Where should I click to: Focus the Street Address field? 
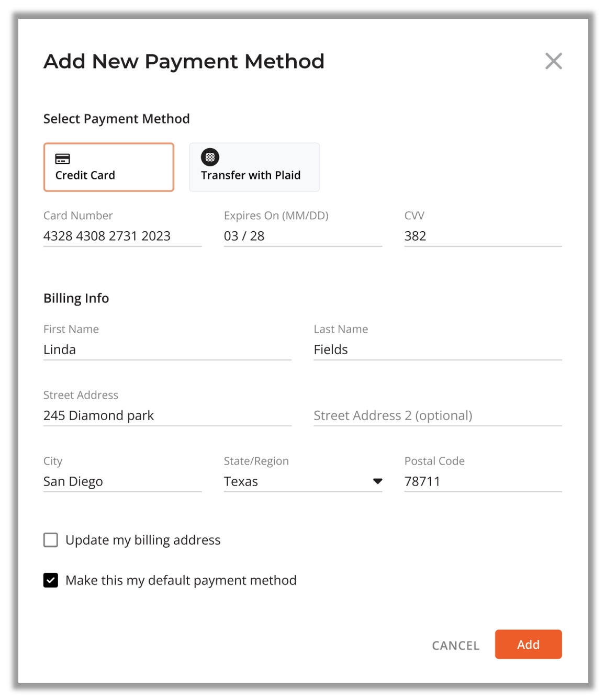pos(167,415)
